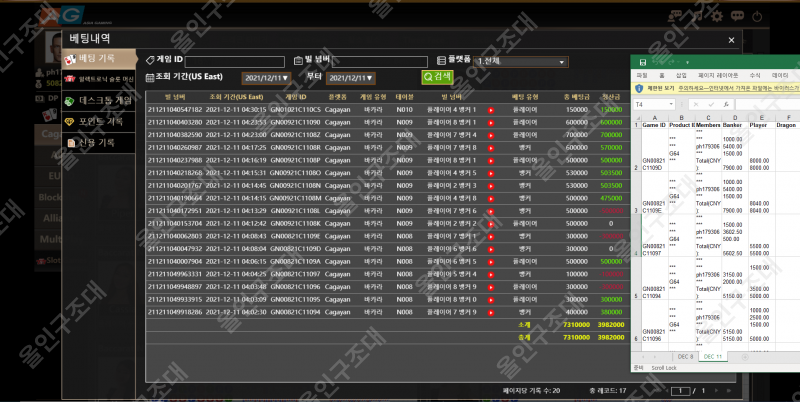Play video for row GN01021C110CS
This screenshot has width=800, height=402.
click(x=491, y=110)
